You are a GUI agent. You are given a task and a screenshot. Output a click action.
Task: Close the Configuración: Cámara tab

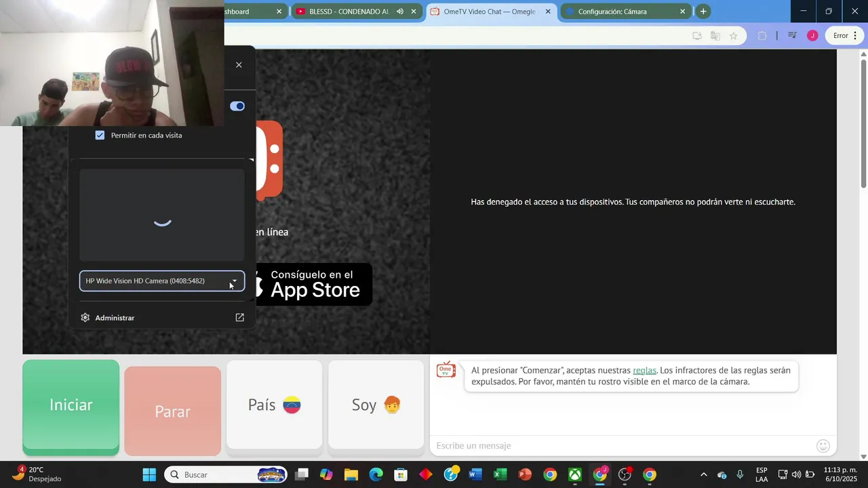(682, 12)
